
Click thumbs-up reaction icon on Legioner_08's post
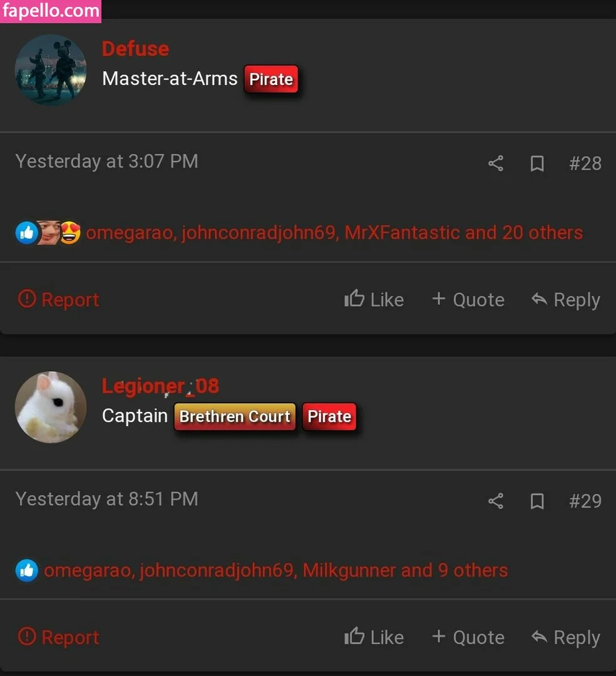pyautogui.click(x=27, y=570)
